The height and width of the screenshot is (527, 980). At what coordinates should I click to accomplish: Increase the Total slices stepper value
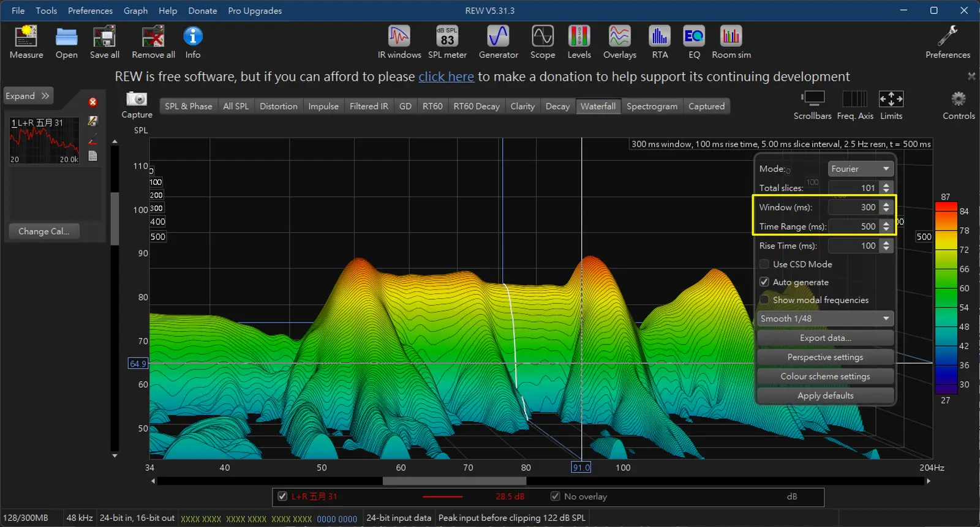pyautogui.click(x=886, y=184)
